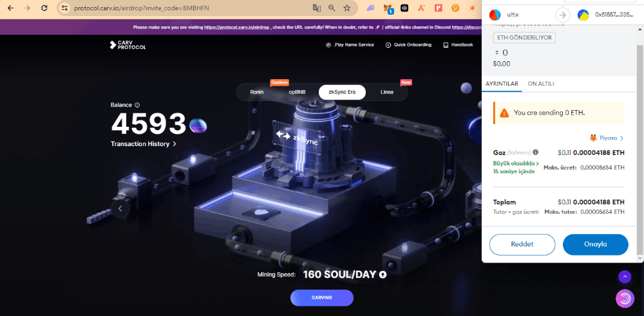Viewport: 644px width, 316px height.
Task: Go back in browser history
Action: coord(10,8)
